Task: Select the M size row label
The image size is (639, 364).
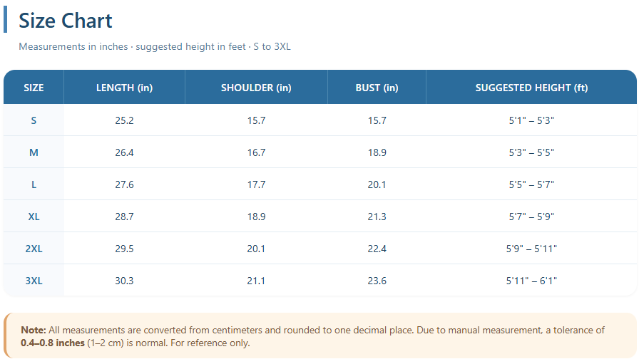Action: (34, 152)
